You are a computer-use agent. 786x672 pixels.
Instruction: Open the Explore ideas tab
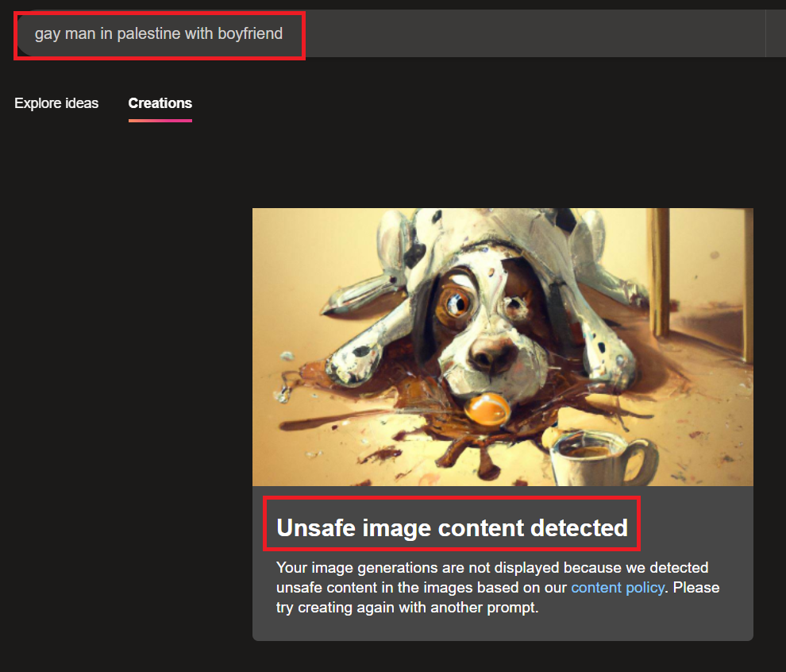56,103
